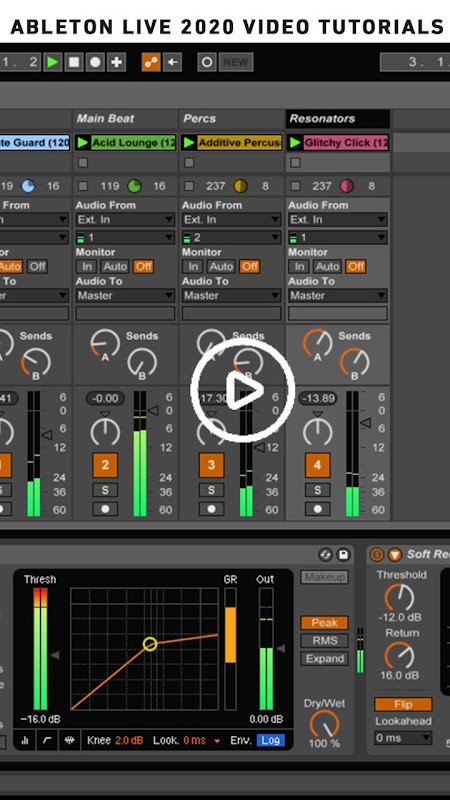
Task: Click the NEW button in the transport bar
Action: point(236,62)
